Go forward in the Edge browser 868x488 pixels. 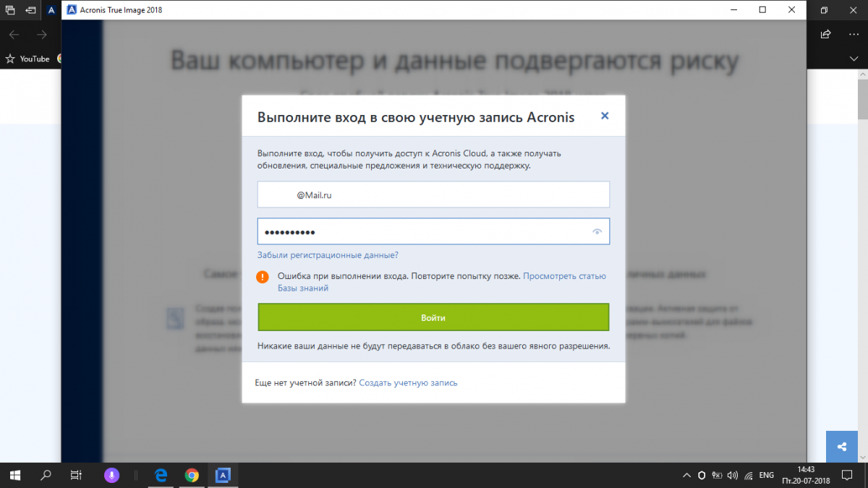coord(42,35)
